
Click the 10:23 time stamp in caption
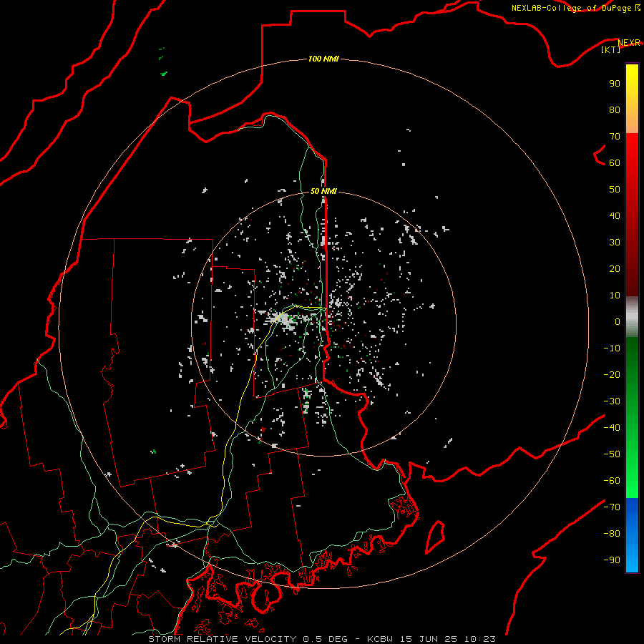point(480,639)
